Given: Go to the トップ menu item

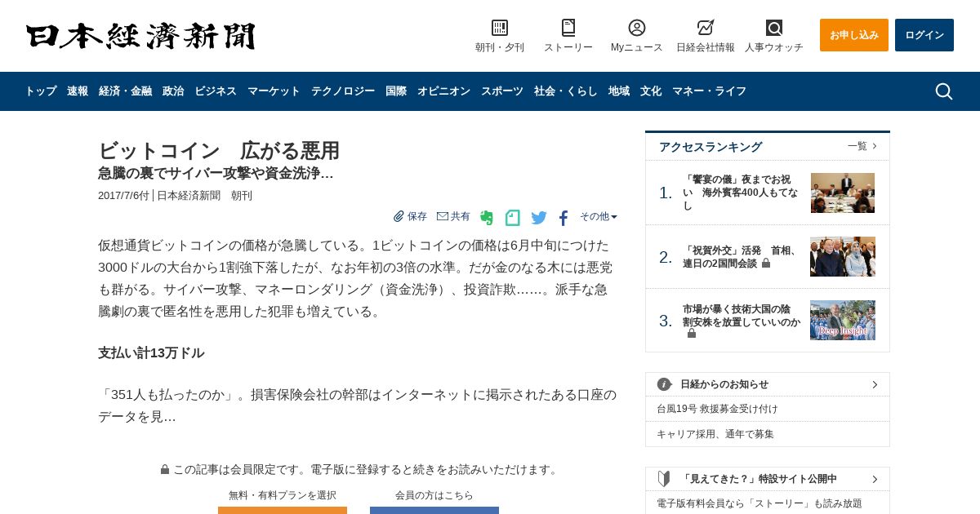Looking at the screenshot, I should coord(41,91).
